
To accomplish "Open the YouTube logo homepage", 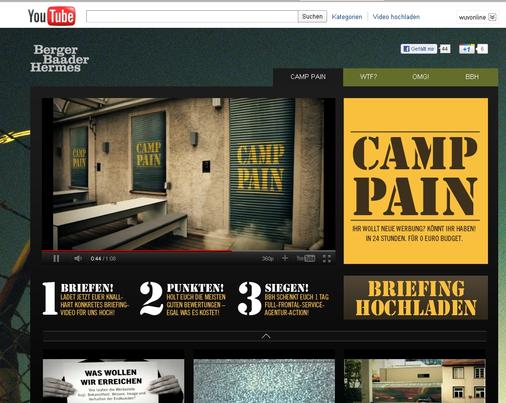I will (x=52, y=16).
